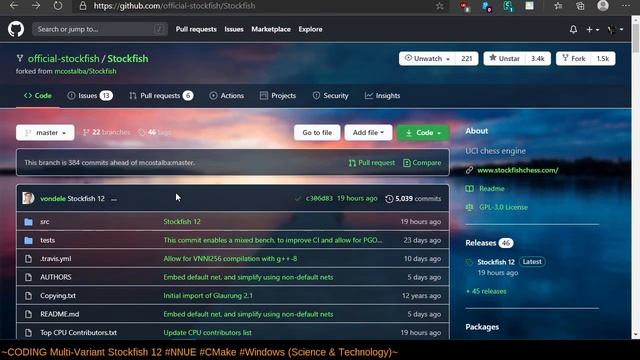Go back in the browser

tap(13, 6)
